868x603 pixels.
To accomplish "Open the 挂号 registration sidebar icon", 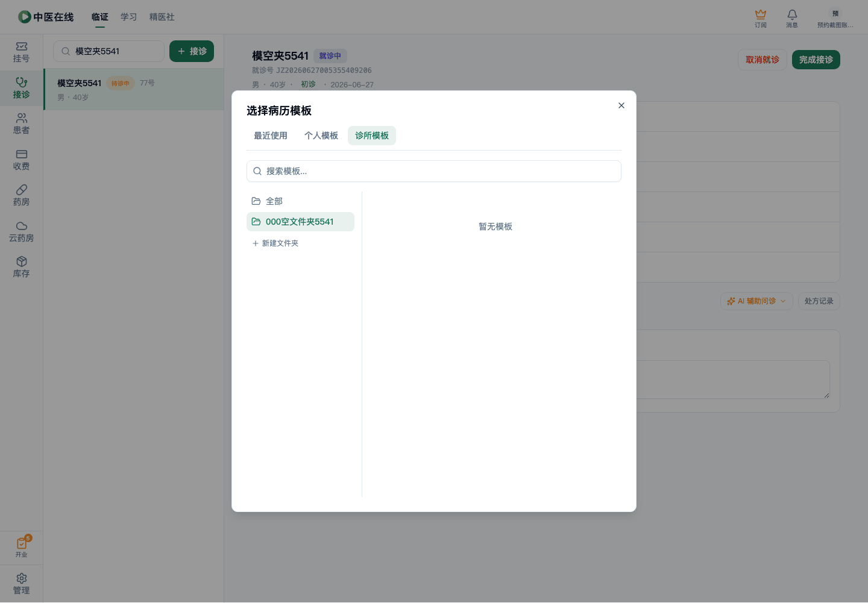I will pos(21,52).
